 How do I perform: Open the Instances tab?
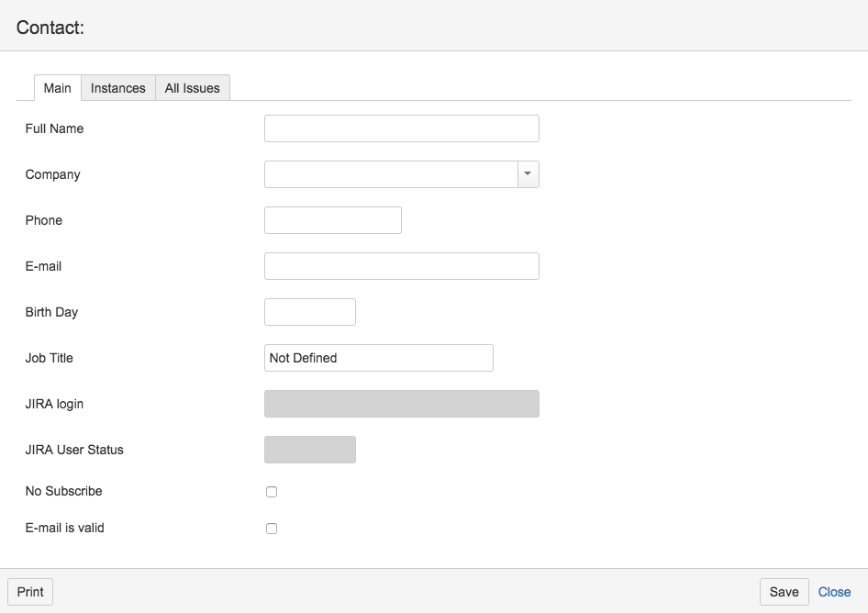117,88
